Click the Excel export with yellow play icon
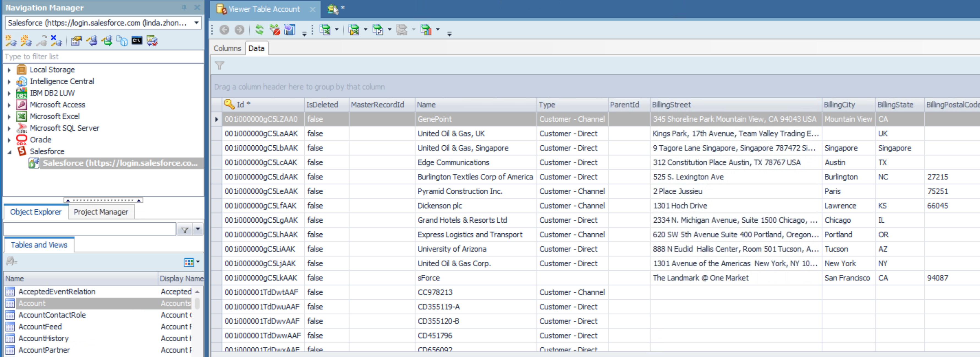Screen dimensions: 980x357 coord(354,30)
